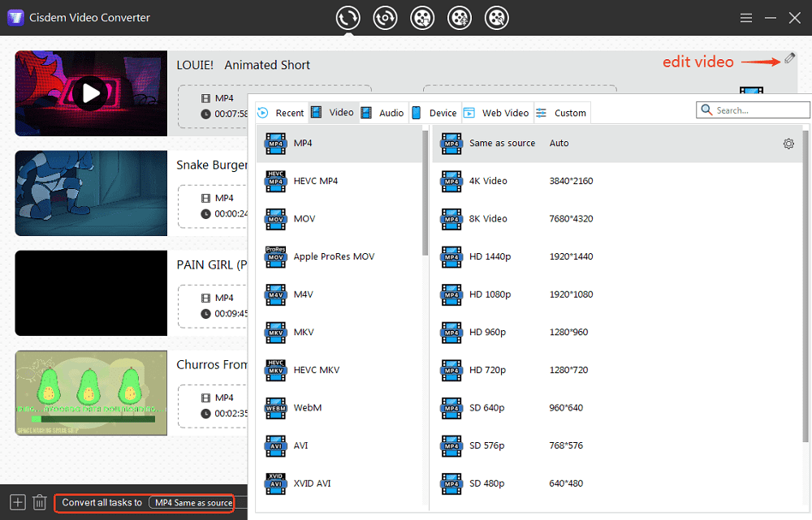
Task: Open the fourth film reel module icon
Action: (460, 18)
